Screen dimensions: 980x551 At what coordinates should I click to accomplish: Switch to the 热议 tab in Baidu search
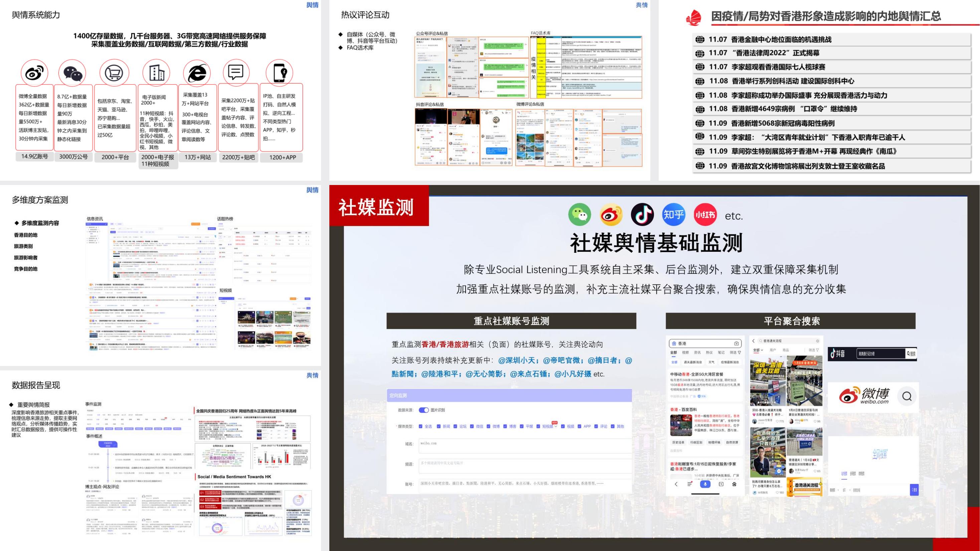point(709,353)
